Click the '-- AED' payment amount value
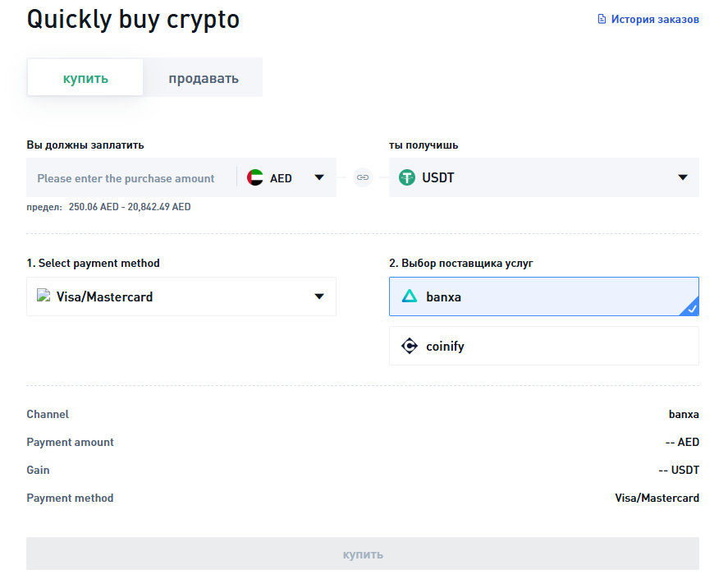 point(682,442)
